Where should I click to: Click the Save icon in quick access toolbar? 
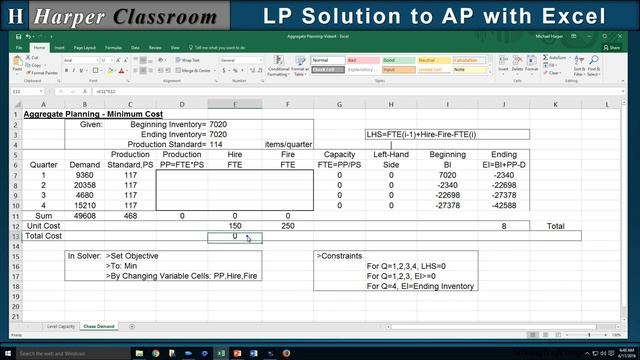18,37
